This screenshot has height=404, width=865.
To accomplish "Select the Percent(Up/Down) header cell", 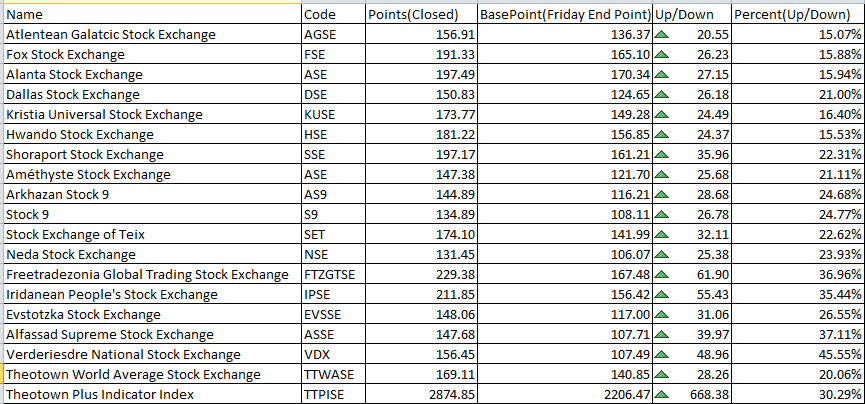I will [x=798, y=14].
